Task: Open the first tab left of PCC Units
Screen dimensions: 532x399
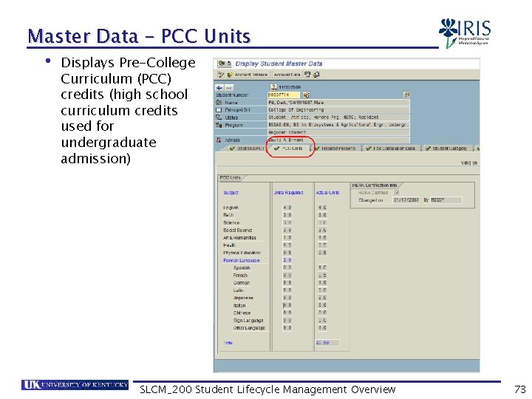Action: pos(247,149)
